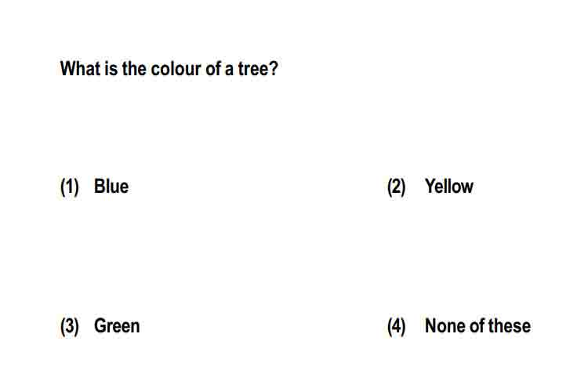Screen dimensions: 588x392
Task: Click the letter a before tree
Action: (229, 70)
